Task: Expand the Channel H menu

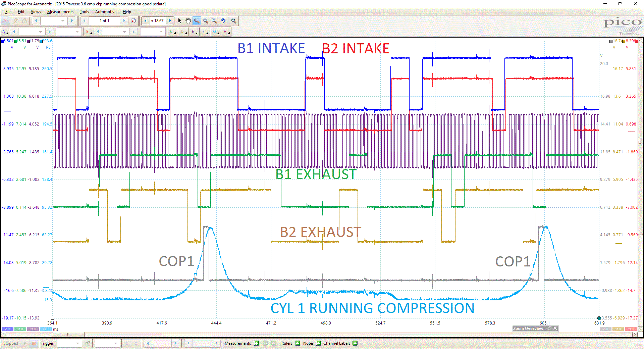Action: (225, 32)
